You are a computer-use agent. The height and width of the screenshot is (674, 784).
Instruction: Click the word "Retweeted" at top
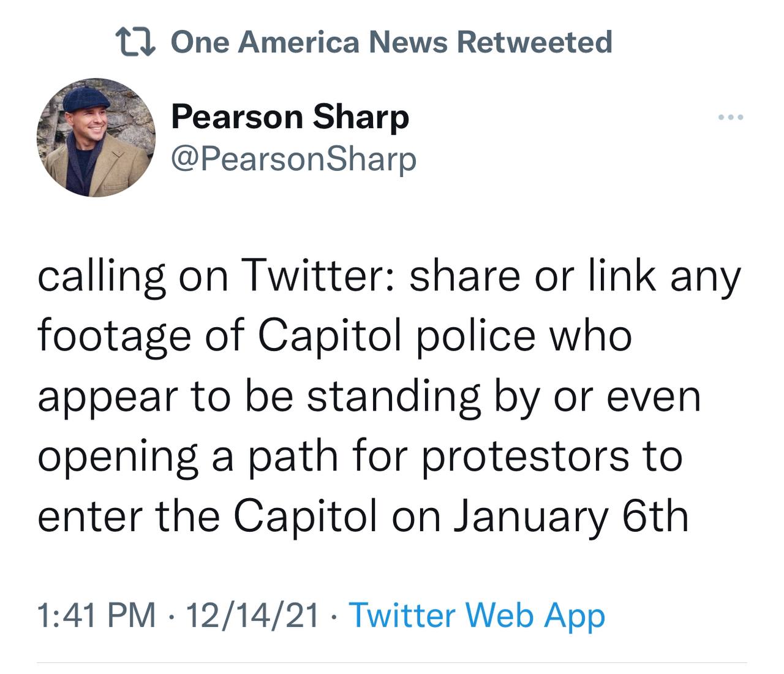click(534, 42)
